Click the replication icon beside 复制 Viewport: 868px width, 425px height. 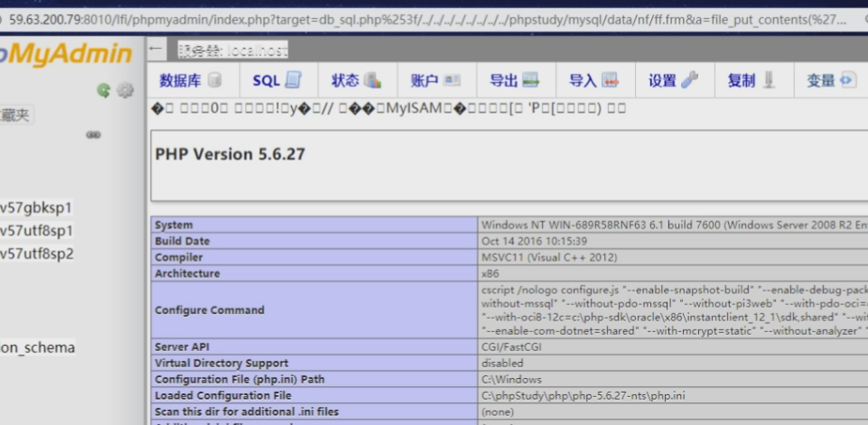(x=769, y=80)
